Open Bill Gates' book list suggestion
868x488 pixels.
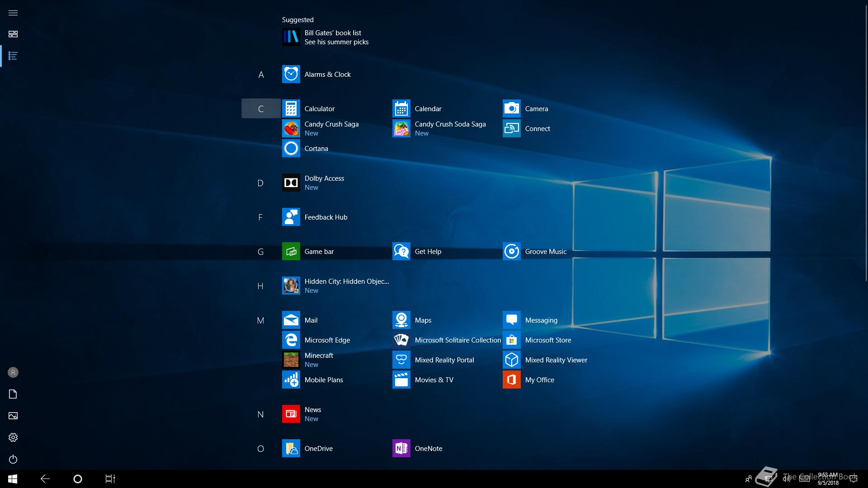pyautogui.click(x=325, y=37)
